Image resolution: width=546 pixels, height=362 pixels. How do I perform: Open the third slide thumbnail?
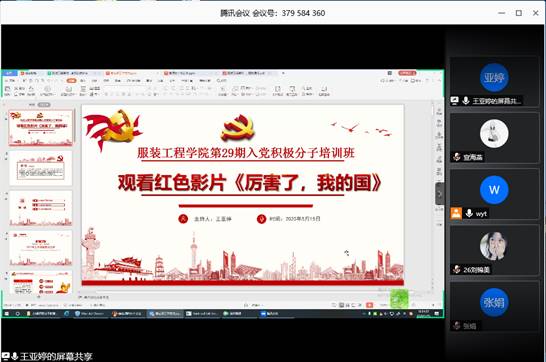click(x=40, y=208)
